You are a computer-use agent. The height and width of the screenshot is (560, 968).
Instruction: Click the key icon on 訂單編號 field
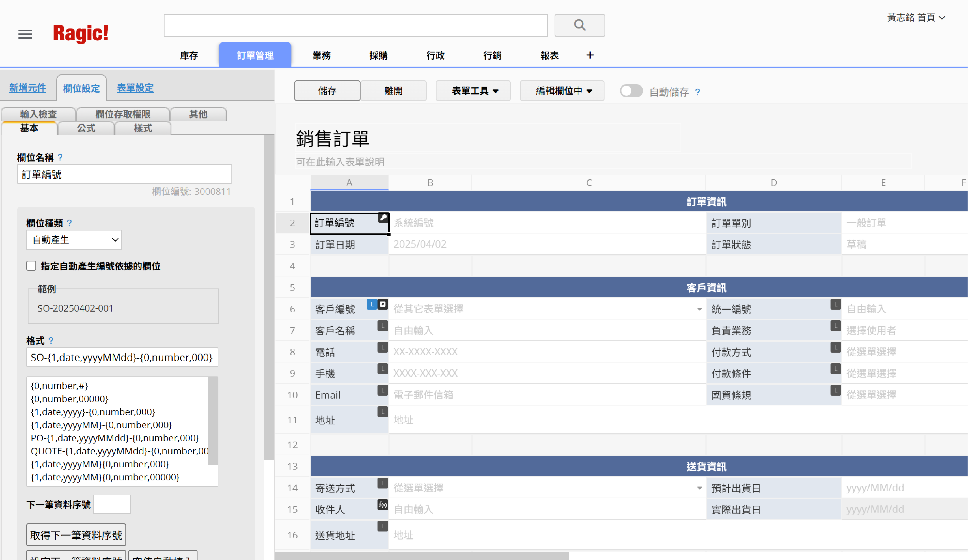383,218
